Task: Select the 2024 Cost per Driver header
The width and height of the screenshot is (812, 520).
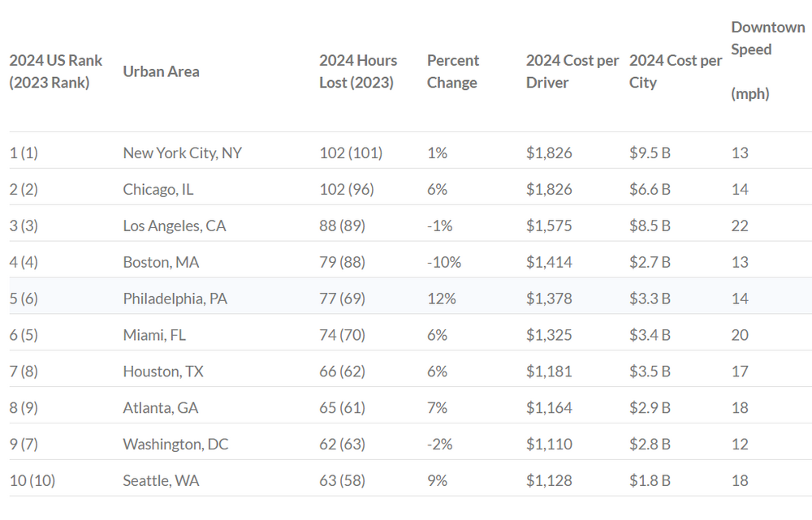Action: coord(572,71)
